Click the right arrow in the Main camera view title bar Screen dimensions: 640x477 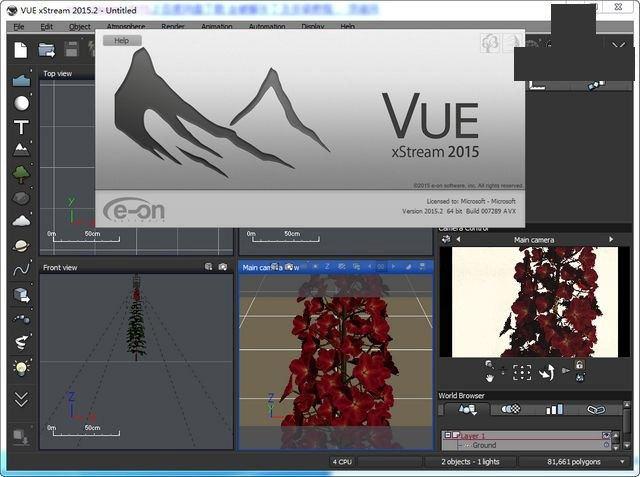click(393, 266)
